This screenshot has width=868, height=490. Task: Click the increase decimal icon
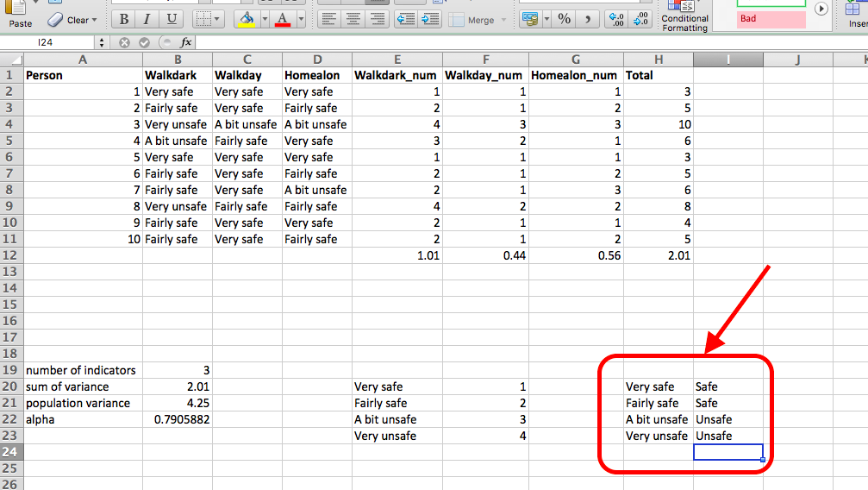[616, 19]
